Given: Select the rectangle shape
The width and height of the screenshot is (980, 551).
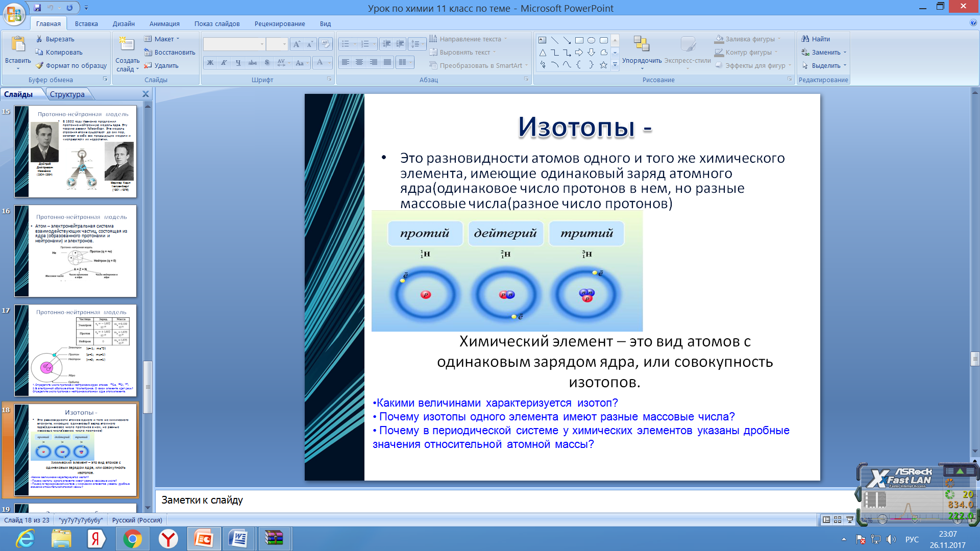Looking at the screenshot, I should pos(579,40).
